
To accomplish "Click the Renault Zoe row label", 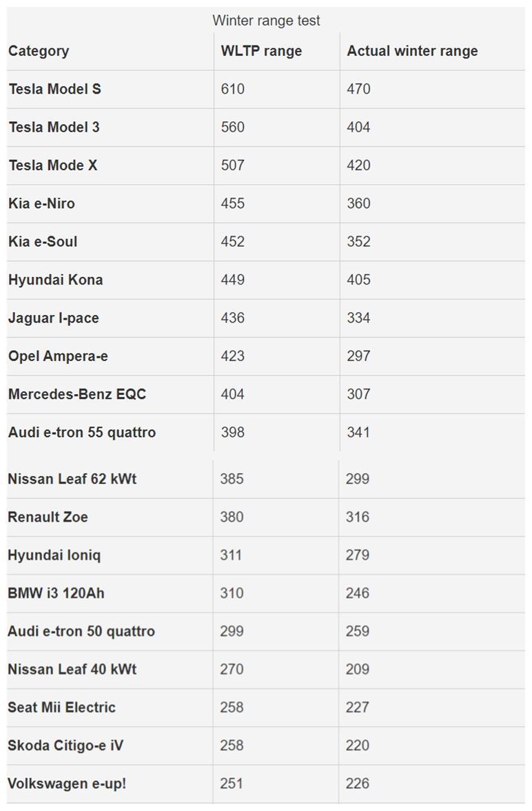I will click(48, 517).
